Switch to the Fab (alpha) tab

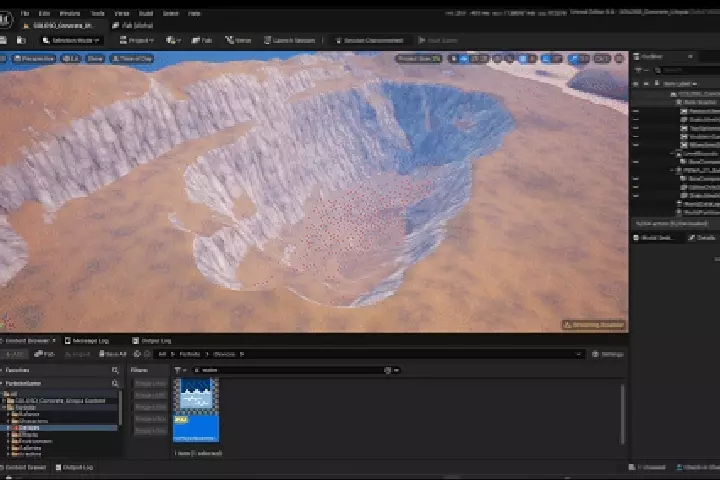click(133, 25)
